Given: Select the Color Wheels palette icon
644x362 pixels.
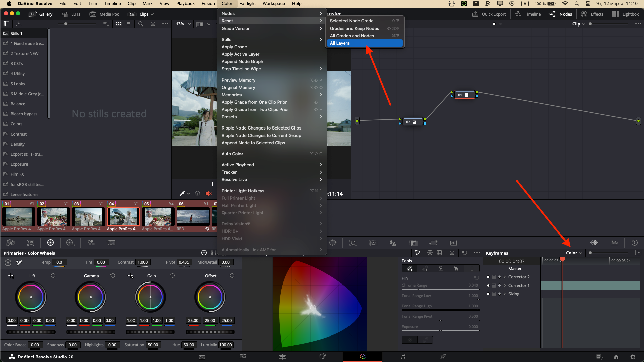Looking at the screenshot, I should [50, 242].
